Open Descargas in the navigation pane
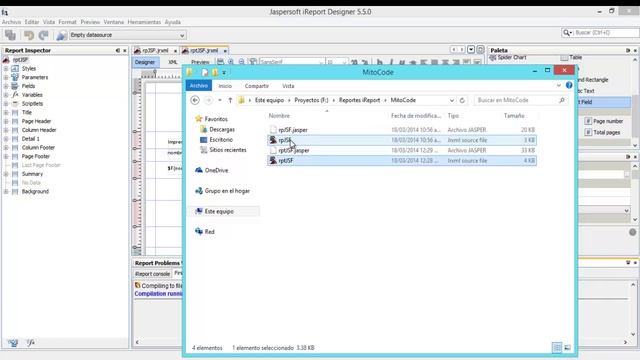 pos(222,129)
